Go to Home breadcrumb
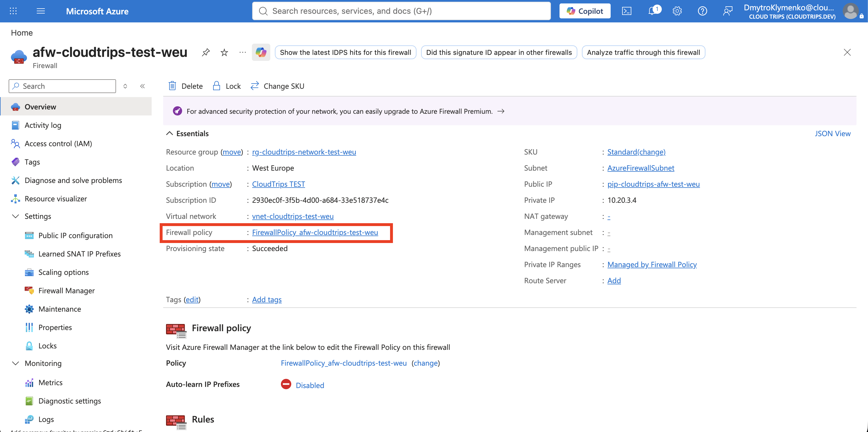 (x=22, y=33)
